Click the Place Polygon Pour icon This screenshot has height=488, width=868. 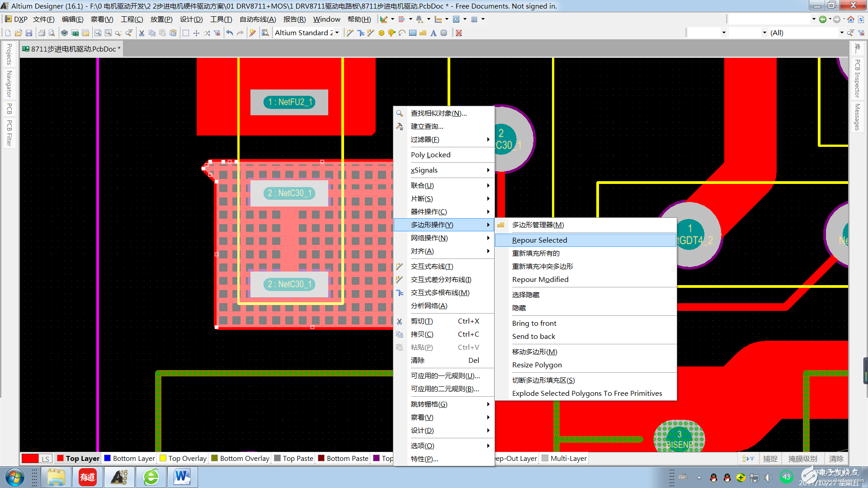click(x=423, y=33)
